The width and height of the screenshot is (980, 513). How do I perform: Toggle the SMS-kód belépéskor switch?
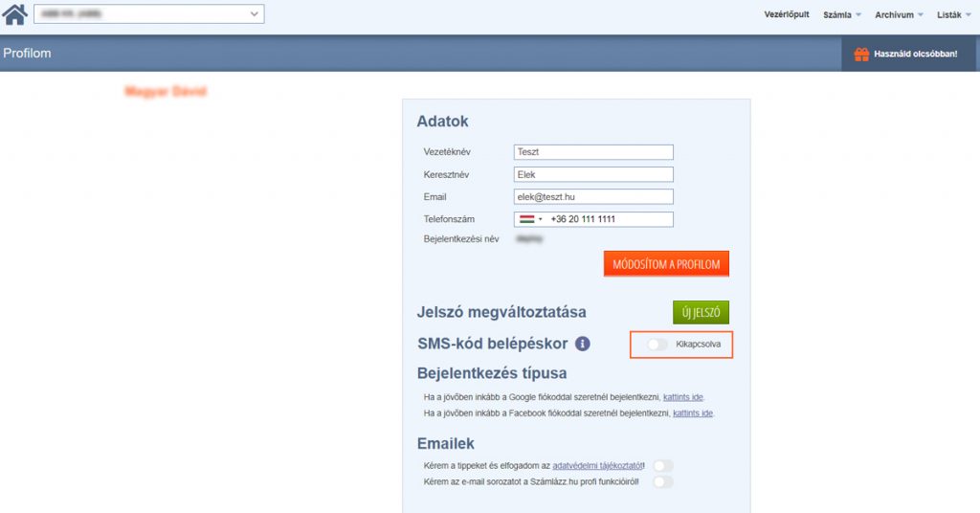[657, 344]
